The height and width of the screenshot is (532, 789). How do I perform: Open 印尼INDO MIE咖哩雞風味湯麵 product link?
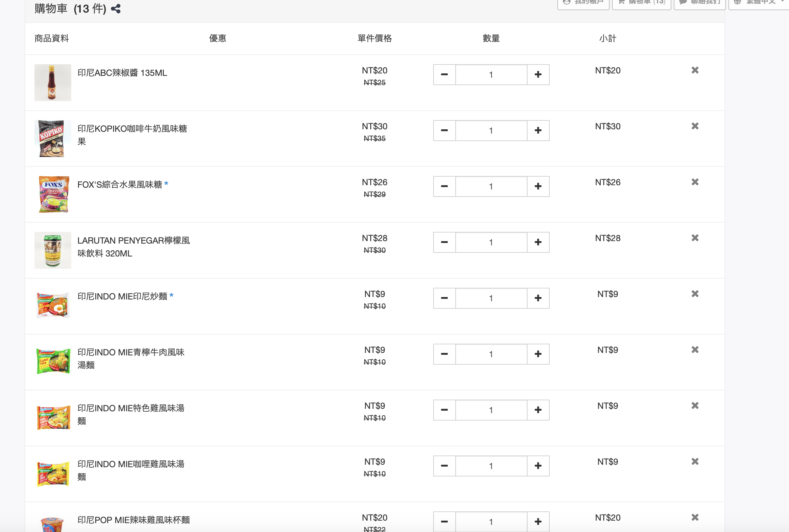pyautogui.click(x=131, y=471)
